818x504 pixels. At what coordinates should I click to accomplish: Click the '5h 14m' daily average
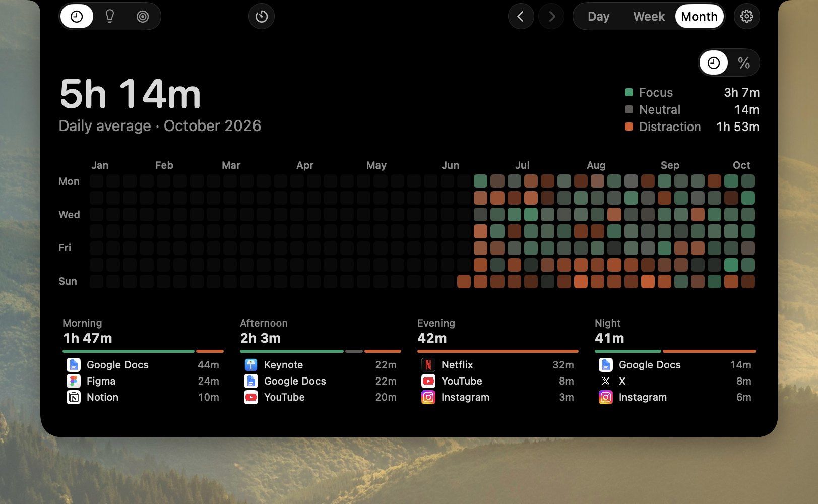pos(130,94)
